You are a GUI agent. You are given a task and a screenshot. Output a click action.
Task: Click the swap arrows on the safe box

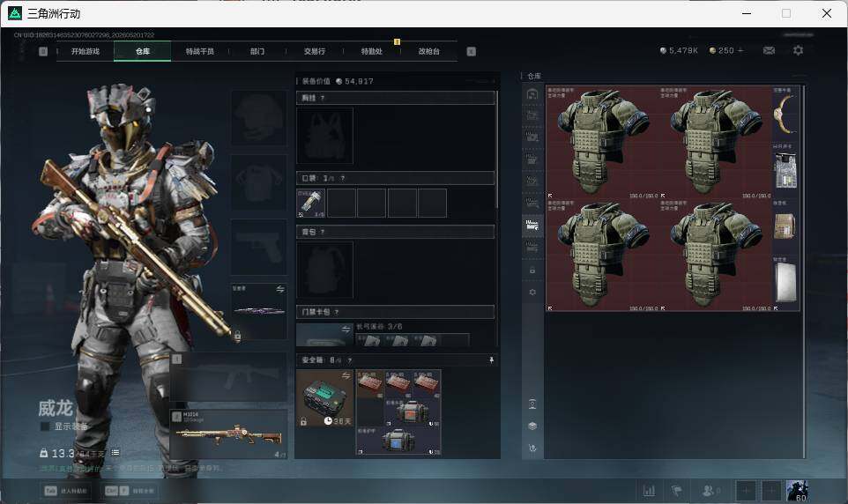(x=346, y=375)
